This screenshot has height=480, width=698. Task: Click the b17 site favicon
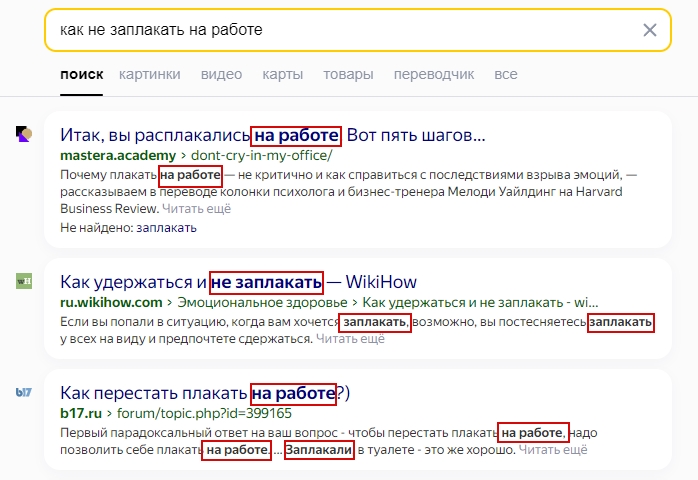pyautogui.click(x=25, y=393)
